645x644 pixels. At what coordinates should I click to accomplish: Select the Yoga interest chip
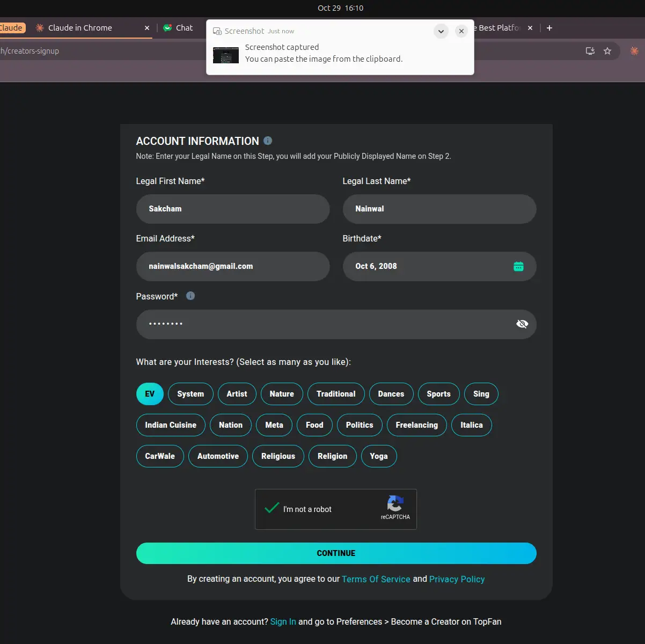379,456
